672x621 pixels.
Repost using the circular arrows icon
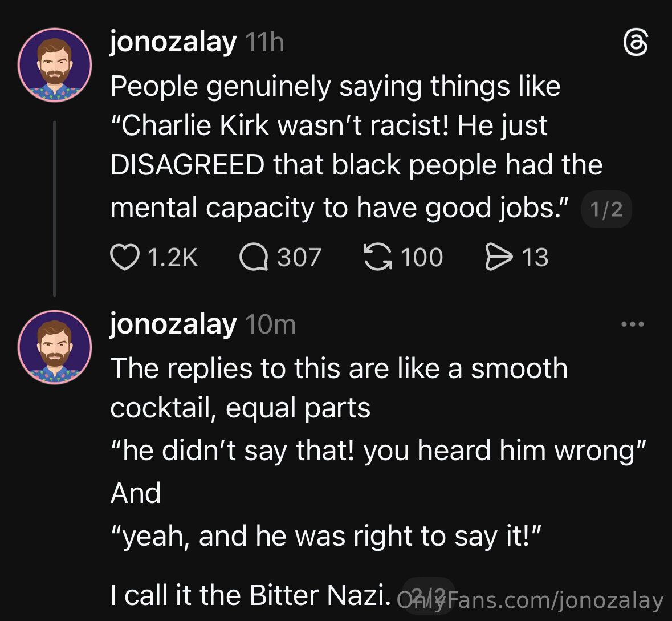(x=378, y=257)
